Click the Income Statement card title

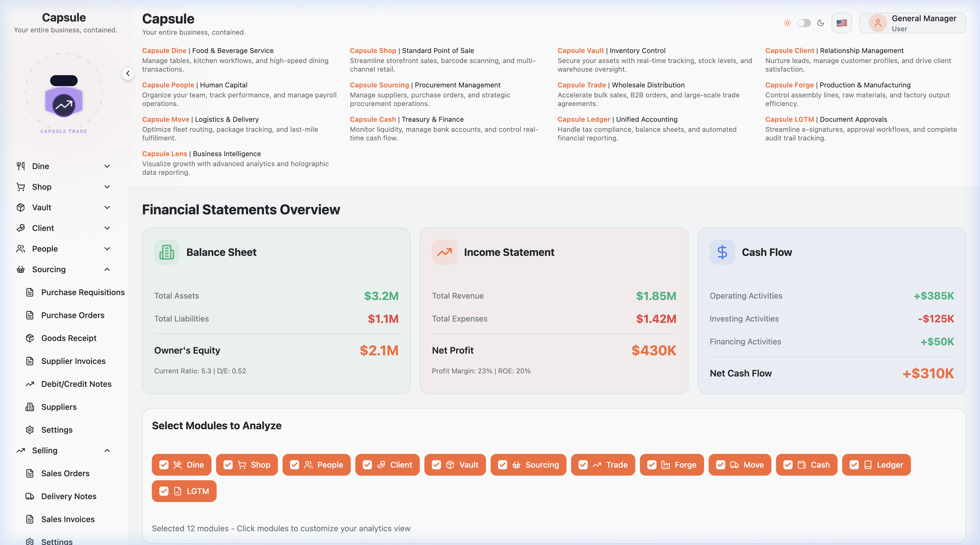[509, 252]
